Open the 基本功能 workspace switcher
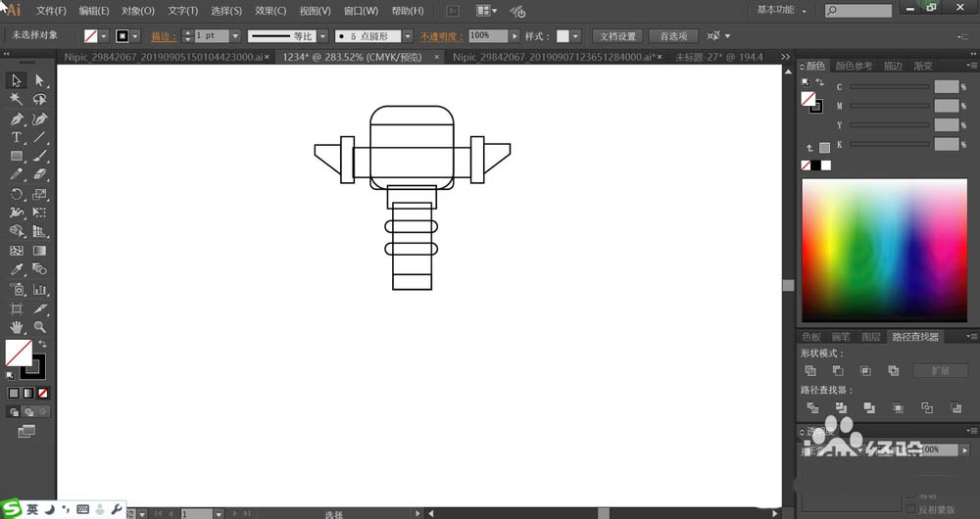 pyautogui.click(x=781, y=10)
